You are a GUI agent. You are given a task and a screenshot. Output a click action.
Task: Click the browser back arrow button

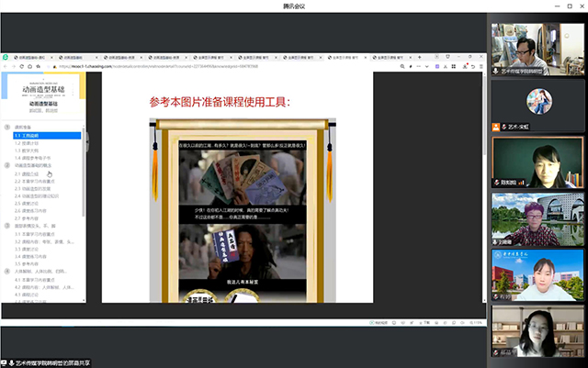tap(6, 66)
